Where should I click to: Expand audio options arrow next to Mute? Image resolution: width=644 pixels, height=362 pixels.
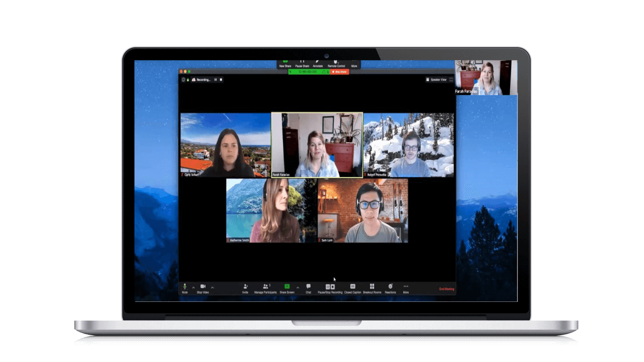[x=192, y=287]
